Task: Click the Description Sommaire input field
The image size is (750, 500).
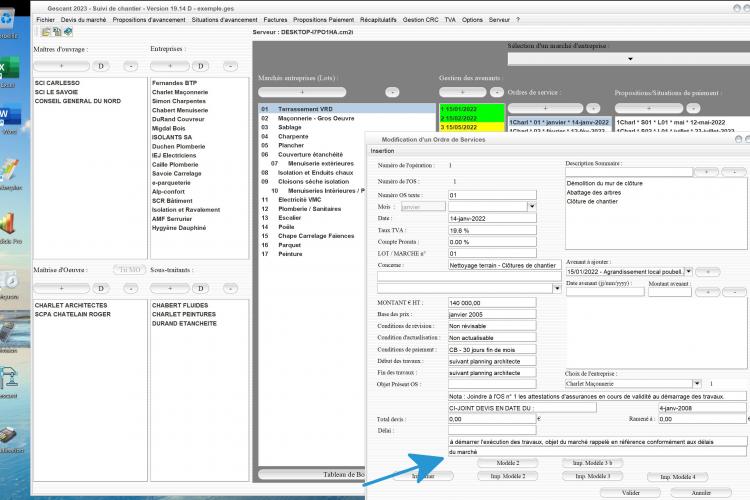Action: click(629, 172)
